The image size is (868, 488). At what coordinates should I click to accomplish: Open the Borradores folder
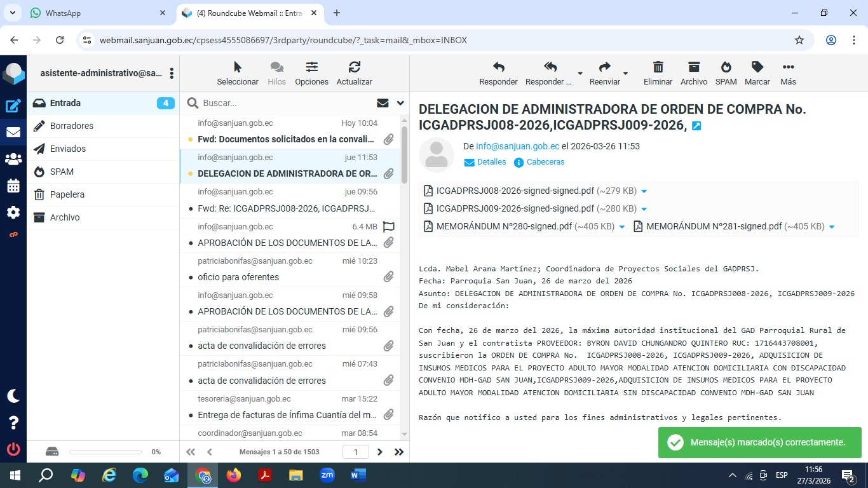72,126
